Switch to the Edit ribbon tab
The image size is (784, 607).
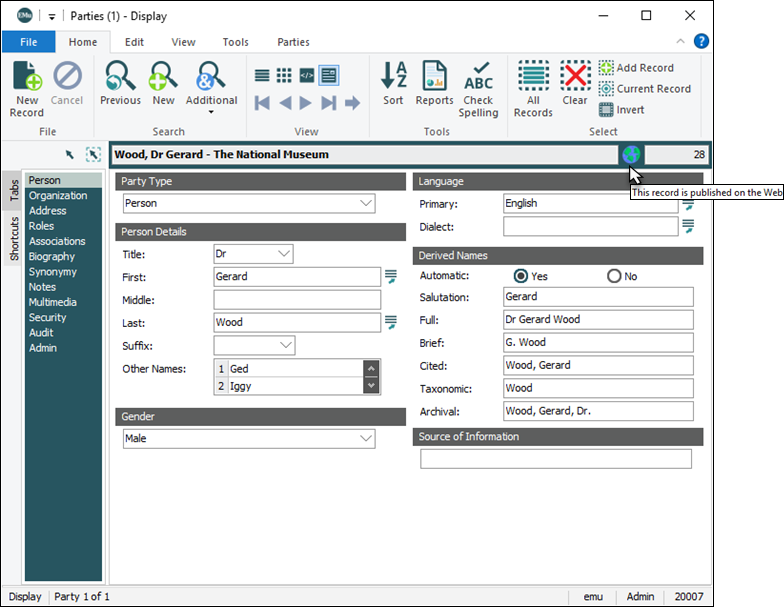tap(134, 42)
